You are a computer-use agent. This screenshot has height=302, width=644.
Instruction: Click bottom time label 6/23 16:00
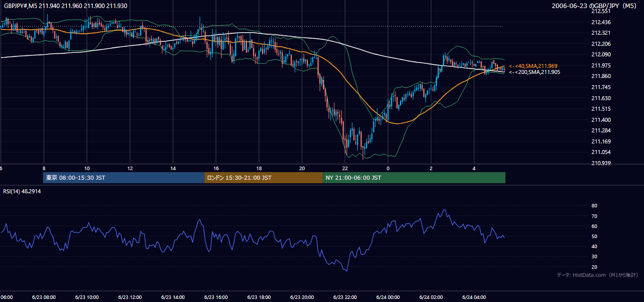[216, 297]
